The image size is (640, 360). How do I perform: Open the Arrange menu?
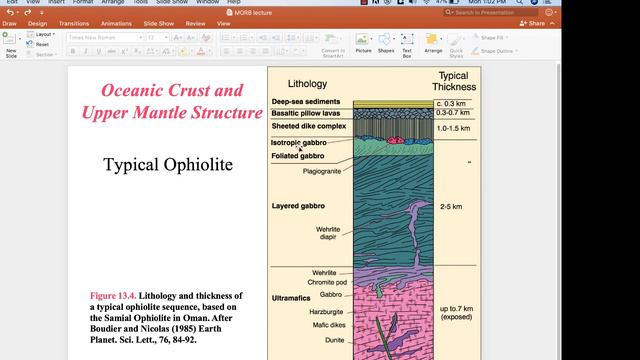433,43
